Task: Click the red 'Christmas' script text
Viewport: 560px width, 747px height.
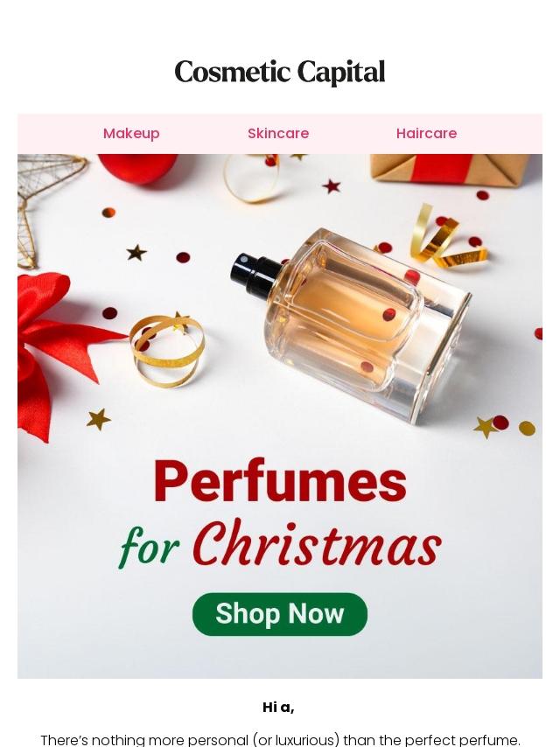Action: (x=318, y=543)
